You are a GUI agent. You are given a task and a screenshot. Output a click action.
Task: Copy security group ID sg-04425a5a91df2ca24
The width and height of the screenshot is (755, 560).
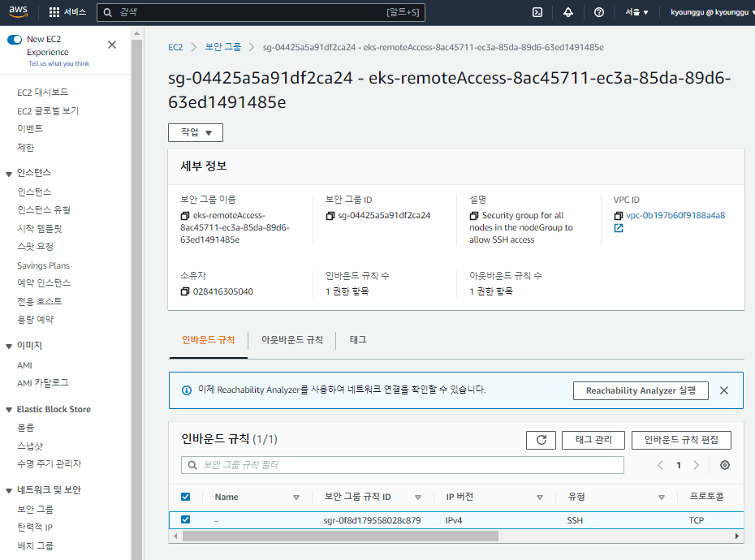pyautogui.click(x=330, y=216)
